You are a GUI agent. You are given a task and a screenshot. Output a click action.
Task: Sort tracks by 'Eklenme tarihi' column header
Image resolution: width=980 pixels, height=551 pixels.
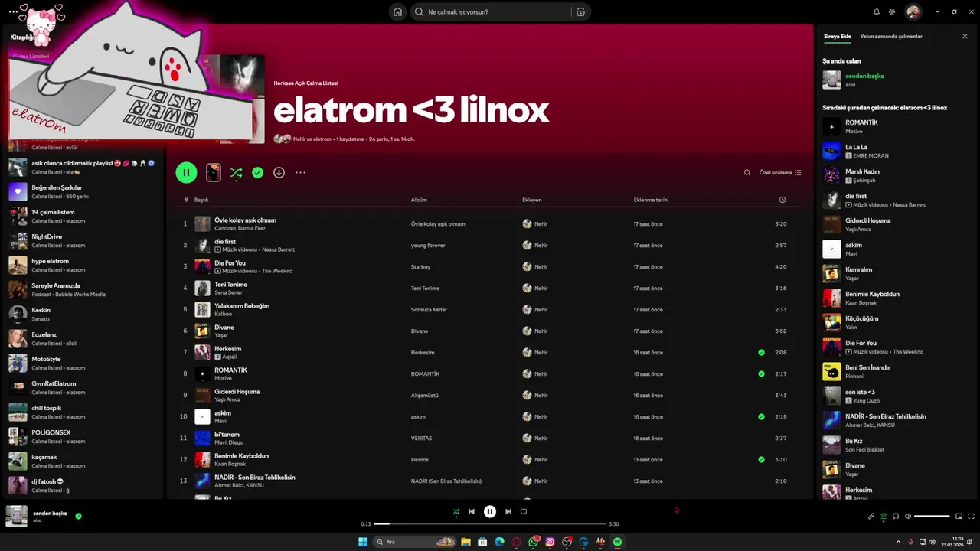(x=651, y=200)
